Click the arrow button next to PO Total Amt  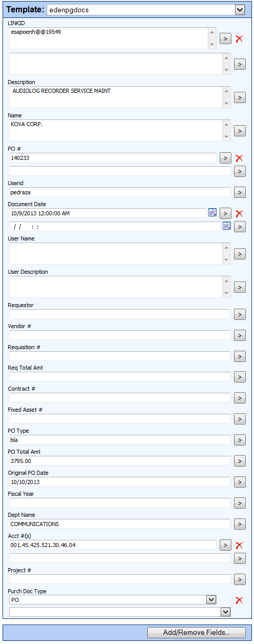pos(240,461)
